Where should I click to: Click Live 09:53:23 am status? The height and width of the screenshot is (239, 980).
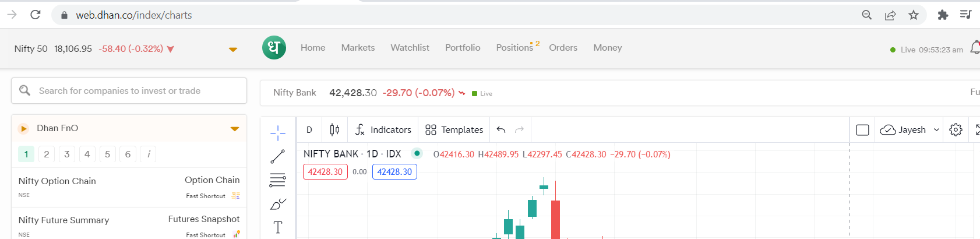pos(926,50)
